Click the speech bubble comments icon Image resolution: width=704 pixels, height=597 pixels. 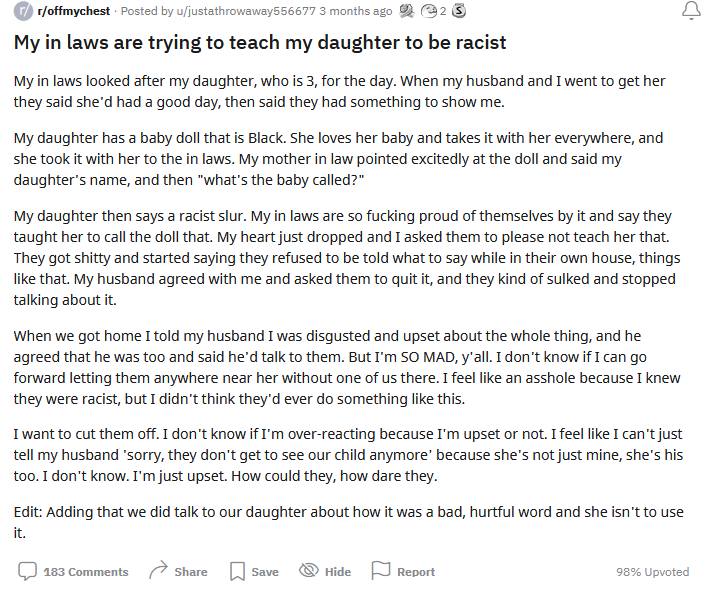[27, 571]
